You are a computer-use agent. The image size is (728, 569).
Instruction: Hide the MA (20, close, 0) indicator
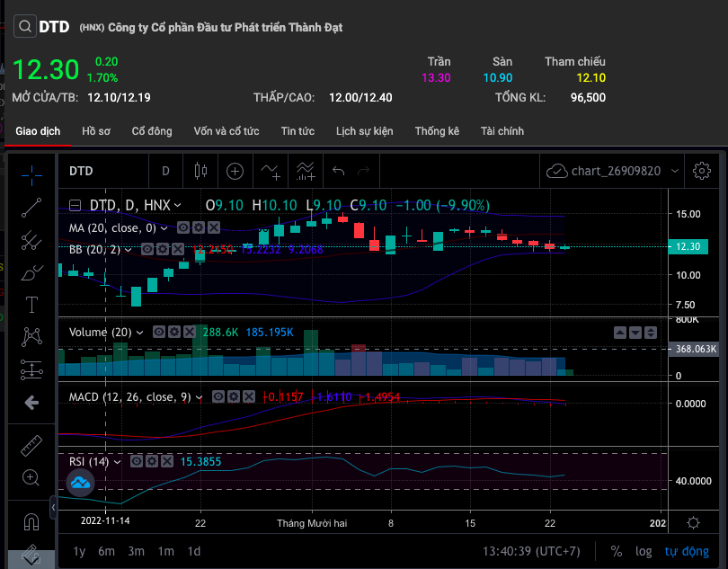[182, 228]
